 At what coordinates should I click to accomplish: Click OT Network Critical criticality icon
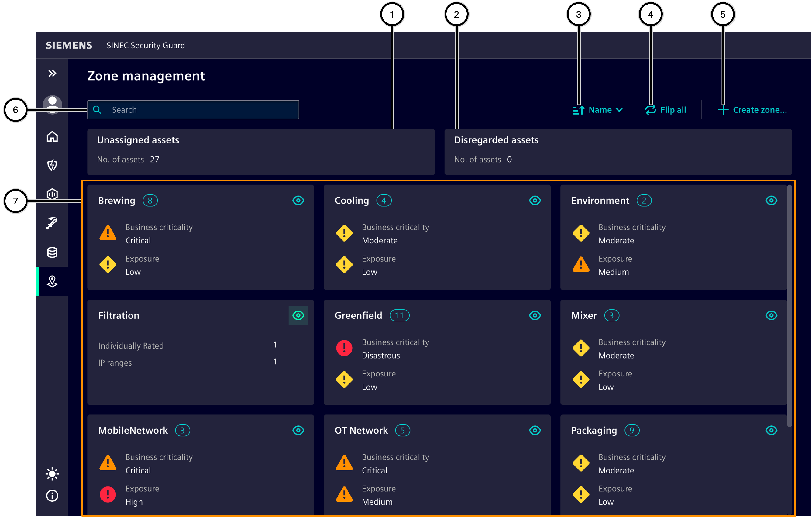(344, 463)
